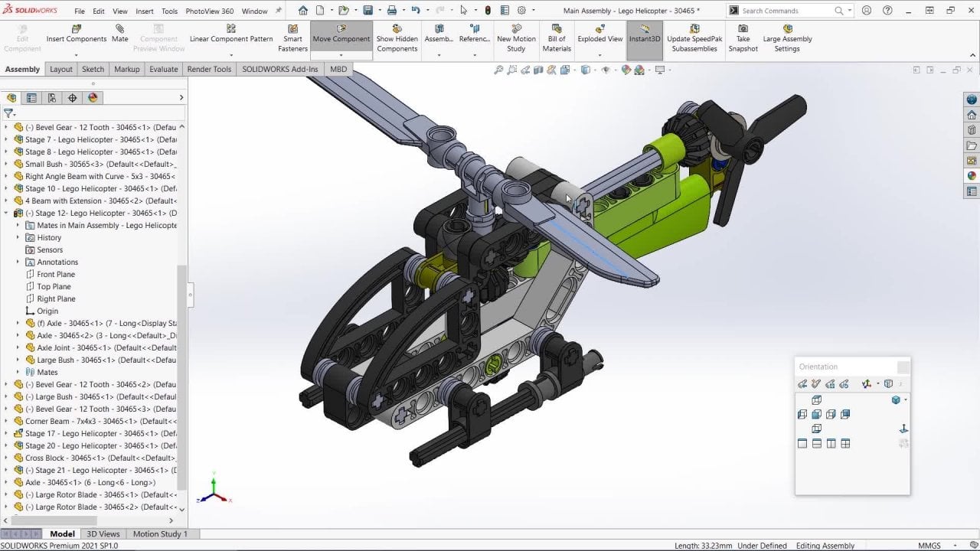Image resolution: width=980 pixels, height=551 pixels.
Task: Select the Smart Fasteners tool
Action: pos(292,38)
